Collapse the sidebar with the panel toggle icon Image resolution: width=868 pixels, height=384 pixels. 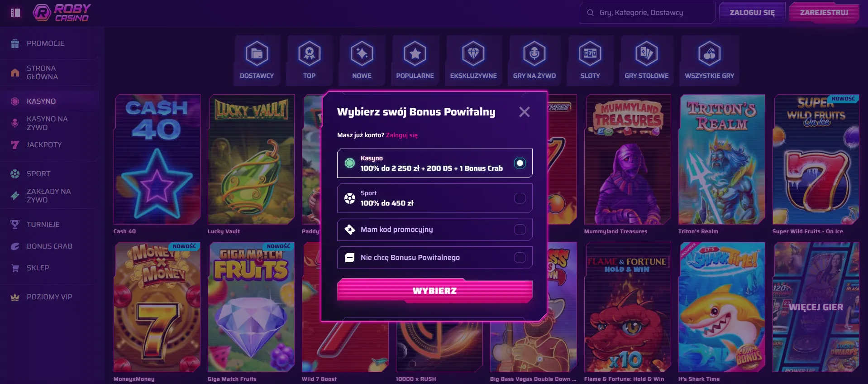coord(15,13)
